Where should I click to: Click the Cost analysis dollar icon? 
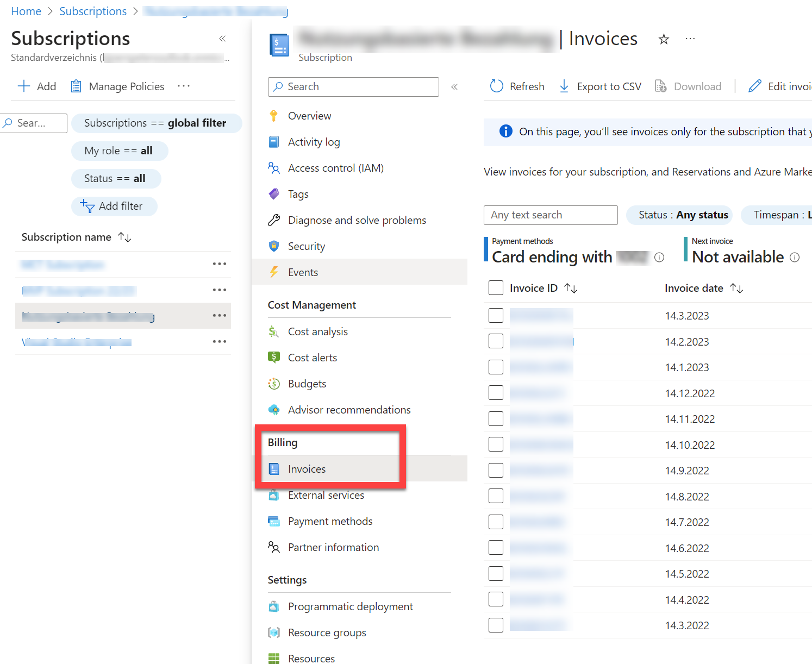click(274, 331)
